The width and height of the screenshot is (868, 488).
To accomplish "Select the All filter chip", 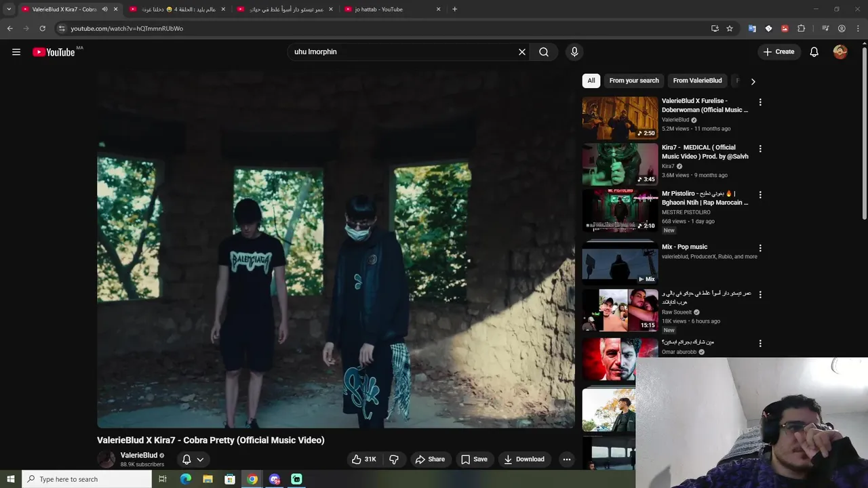I will click(591, 81).
